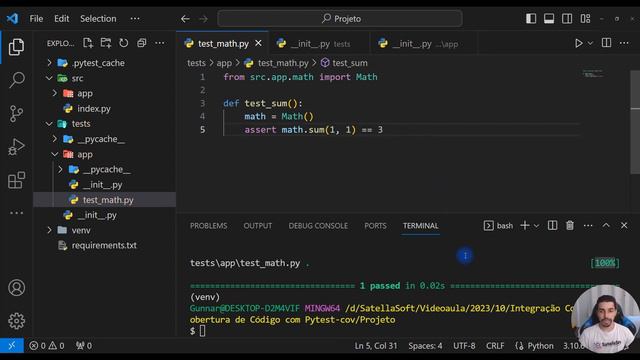Create a new folder in Explorer

click(x=106, y=43)
